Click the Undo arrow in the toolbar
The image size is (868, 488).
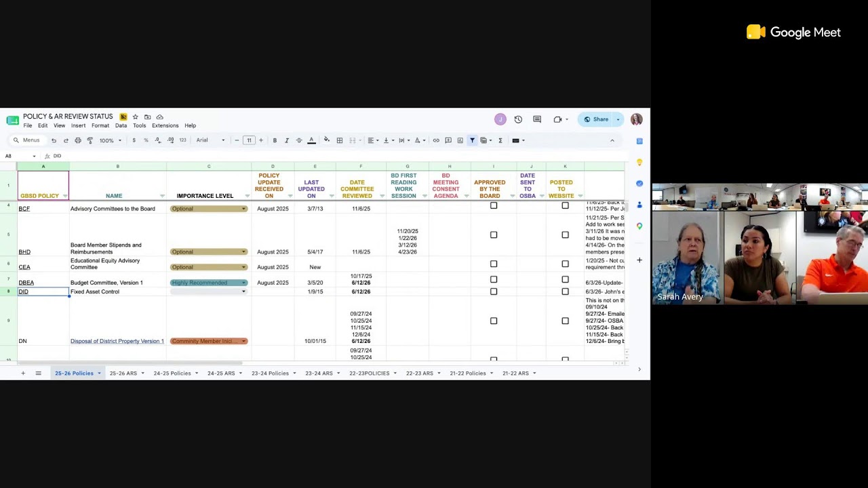pos(54,140)
